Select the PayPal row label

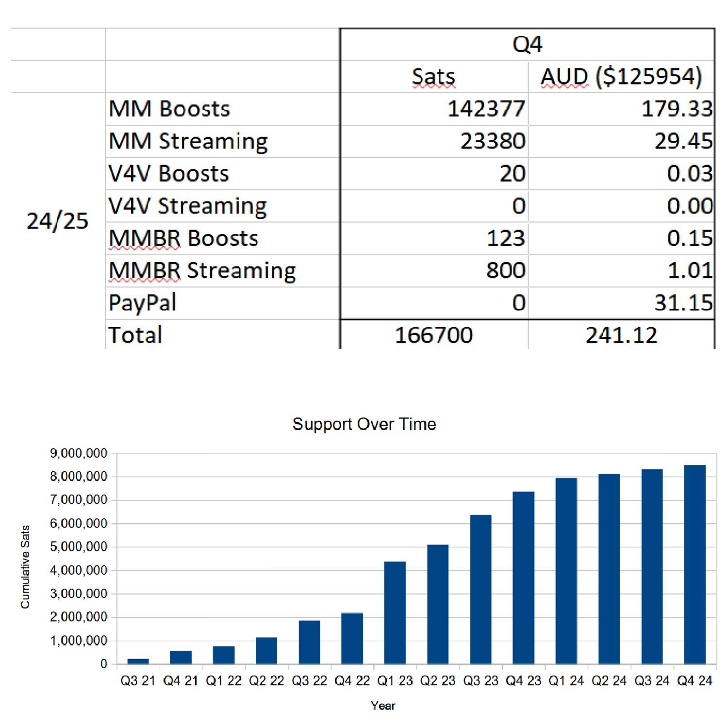point(222,303)
